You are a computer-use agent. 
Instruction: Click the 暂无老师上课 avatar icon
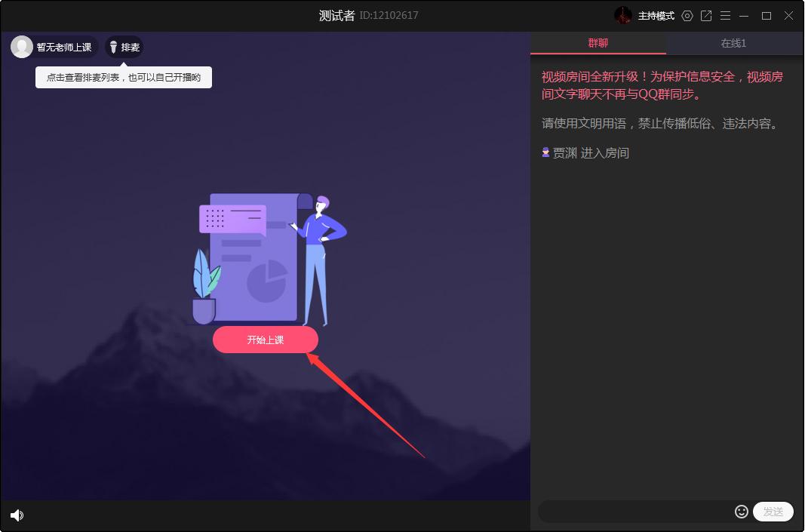(x=20, y=46)
